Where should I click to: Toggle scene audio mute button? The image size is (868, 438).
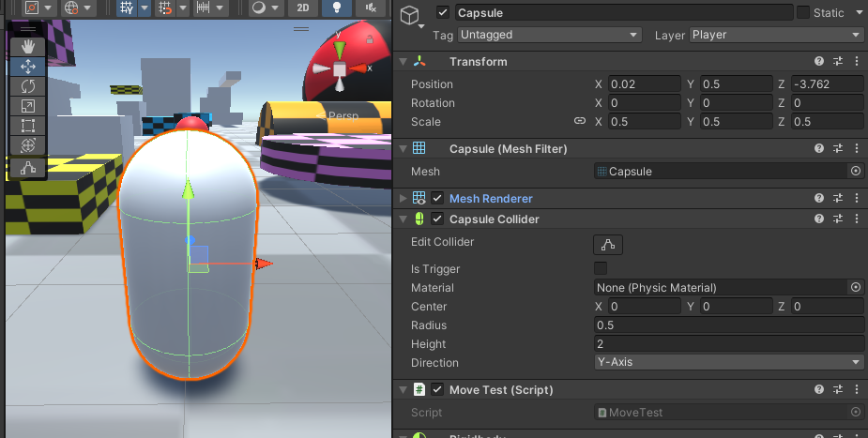coord(371,8)
